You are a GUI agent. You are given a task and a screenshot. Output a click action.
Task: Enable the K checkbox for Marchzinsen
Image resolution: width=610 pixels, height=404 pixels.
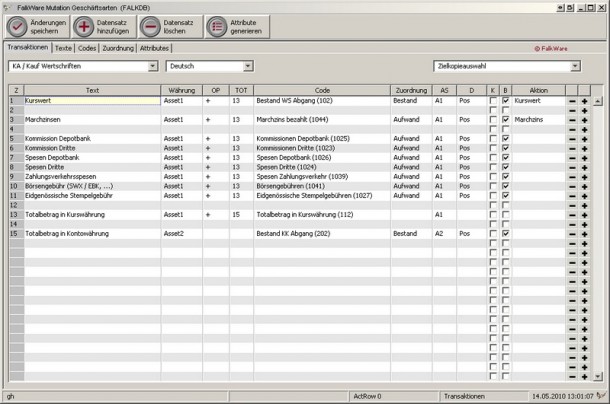click(492, 119)
